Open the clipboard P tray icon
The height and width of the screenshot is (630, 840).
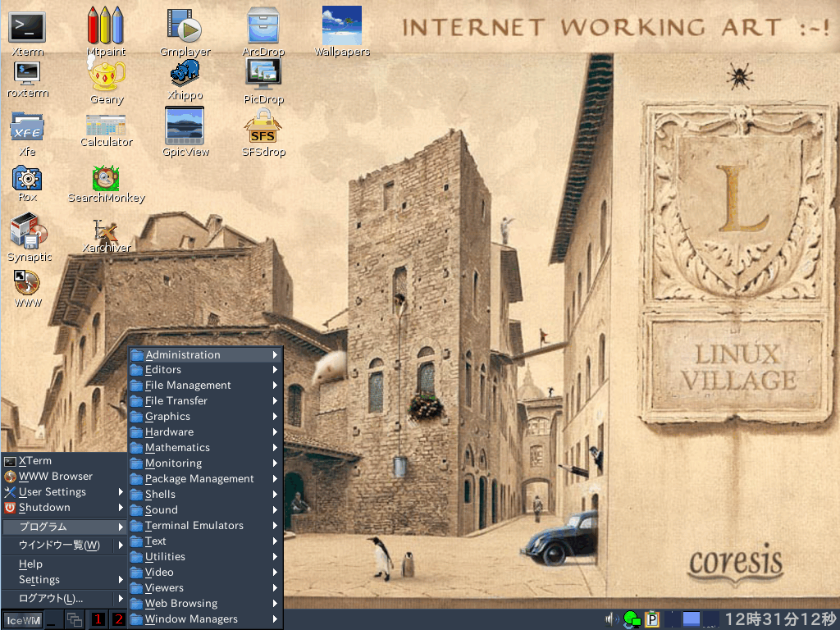click(651, 620)
